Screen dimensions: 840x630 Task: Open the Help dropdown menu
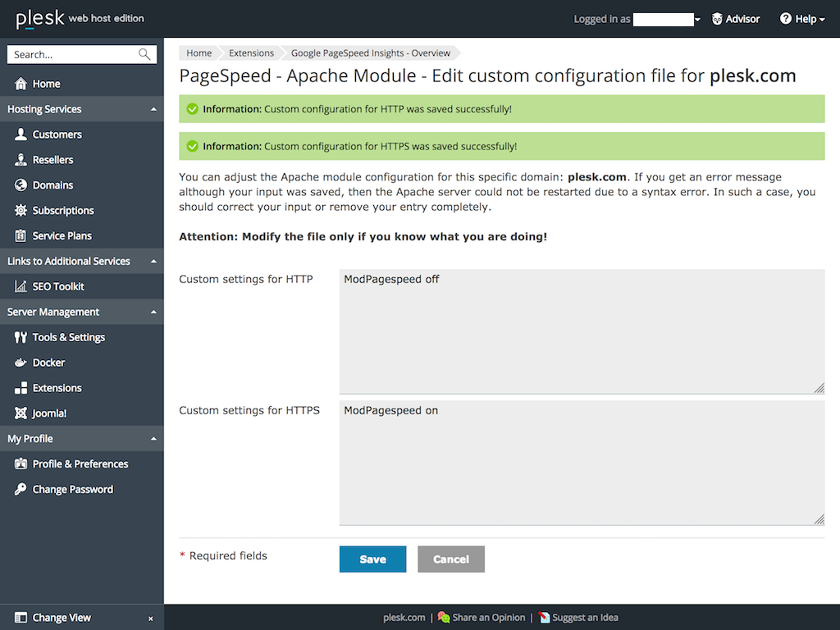point(802,19)
